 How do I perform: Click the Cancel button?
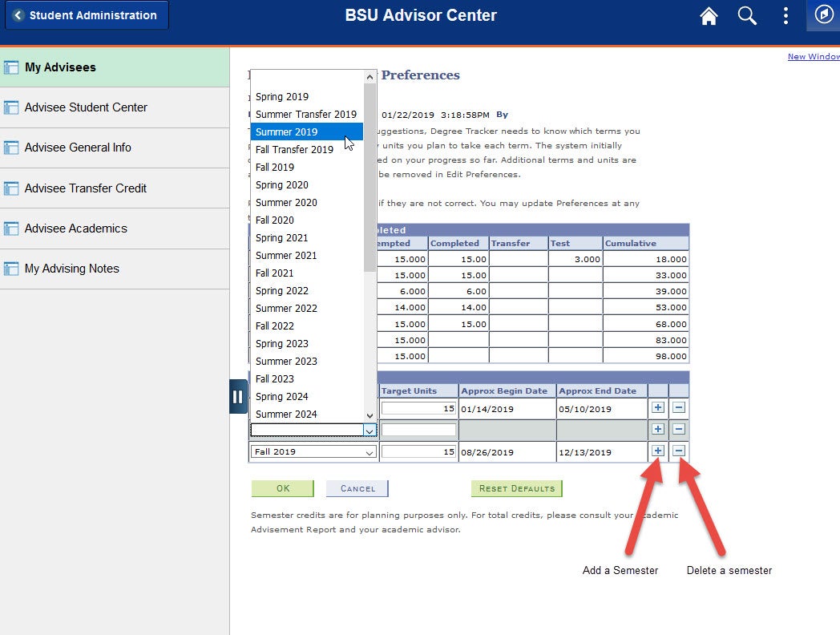pos(357,488)
